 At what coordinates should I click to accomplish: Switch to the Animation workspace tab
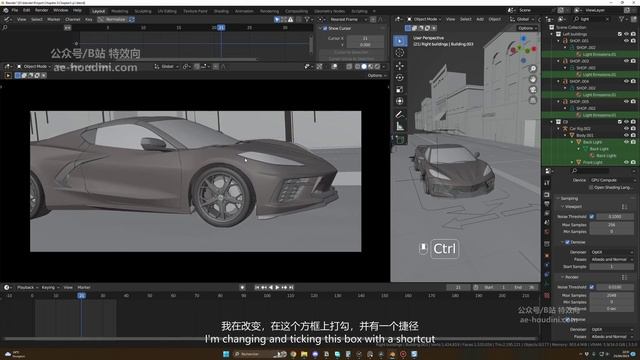coord(244,11)
